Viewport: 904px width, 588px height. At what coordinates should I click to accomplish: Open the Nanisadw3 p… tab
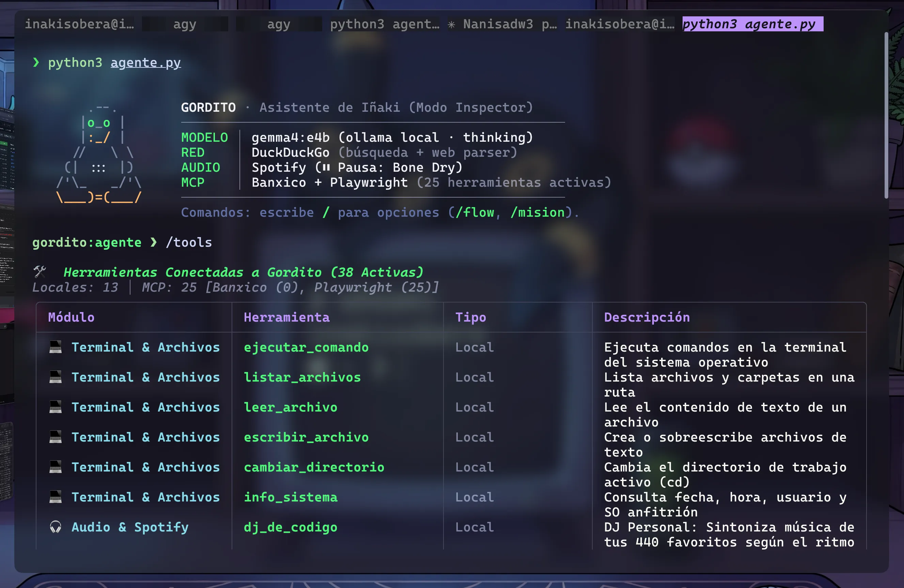point(502,24)
